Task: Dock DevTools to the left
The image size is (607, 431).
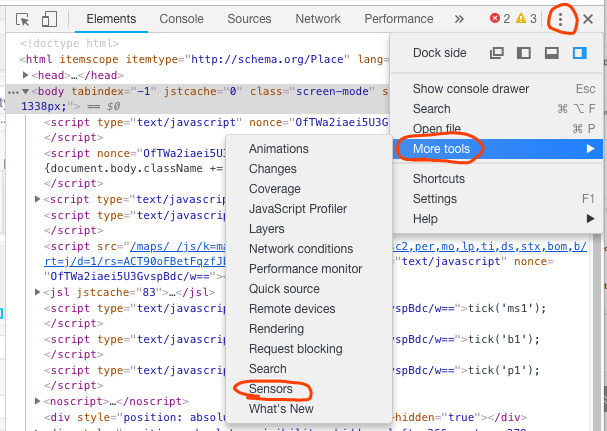Action: point(524,53)
